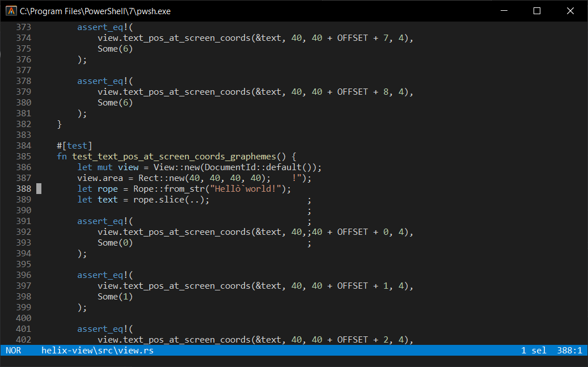Click 'View::new(DocumentId::default());' on line 386

pyautogui.click(x=238, y=167)
